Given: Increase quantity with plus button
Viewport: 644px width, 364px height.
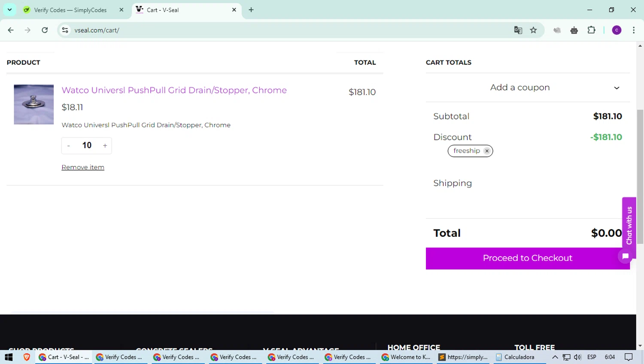Looking at the screenshot, I should coord(105,146).
